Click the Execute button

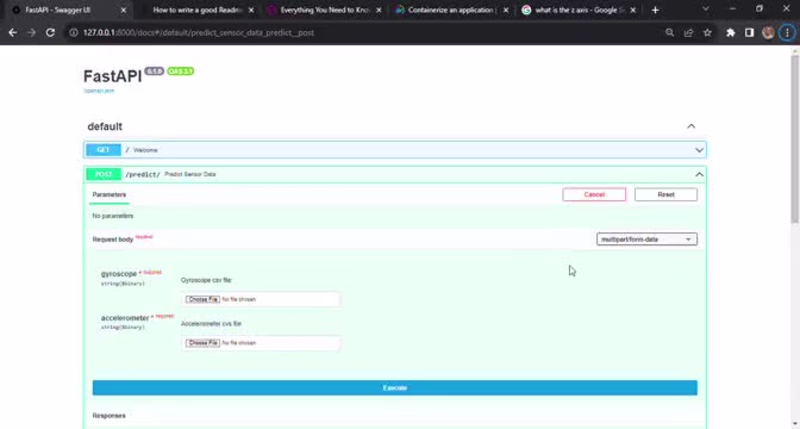pos(395,388)
